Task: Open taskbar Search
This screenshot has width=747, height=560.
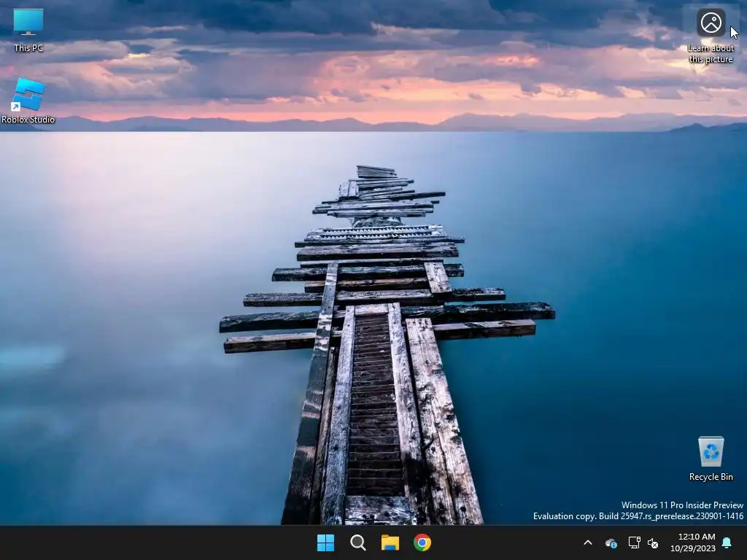Action: point(357,542)
